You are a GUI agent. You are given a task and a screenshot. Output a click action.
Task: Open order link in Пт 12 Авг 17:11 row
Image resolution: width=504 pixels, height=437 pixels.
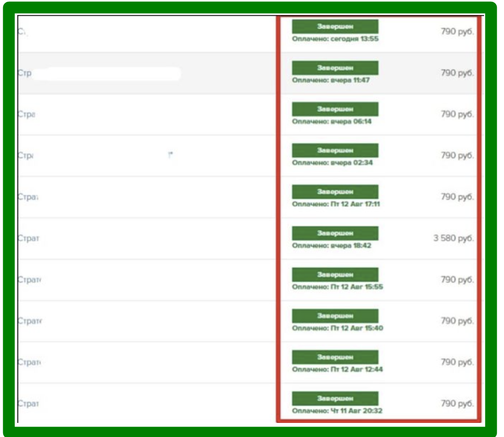[x=28, y=197]
